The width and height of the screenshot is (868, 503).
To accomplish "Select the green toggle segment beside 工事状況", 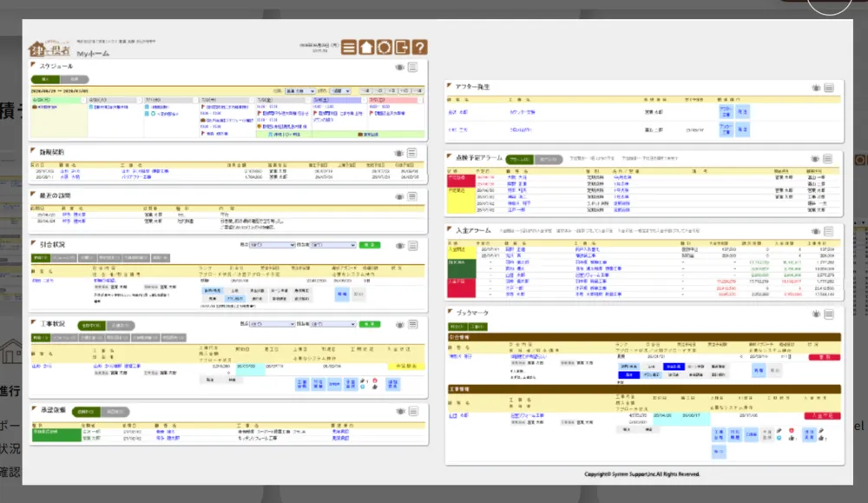I will (x=91, y=326).
